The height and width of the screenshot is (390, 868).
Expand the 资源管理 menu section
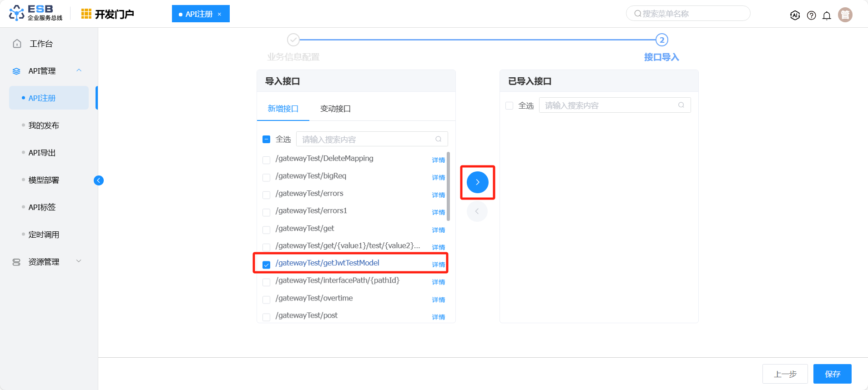pos(79,261)
